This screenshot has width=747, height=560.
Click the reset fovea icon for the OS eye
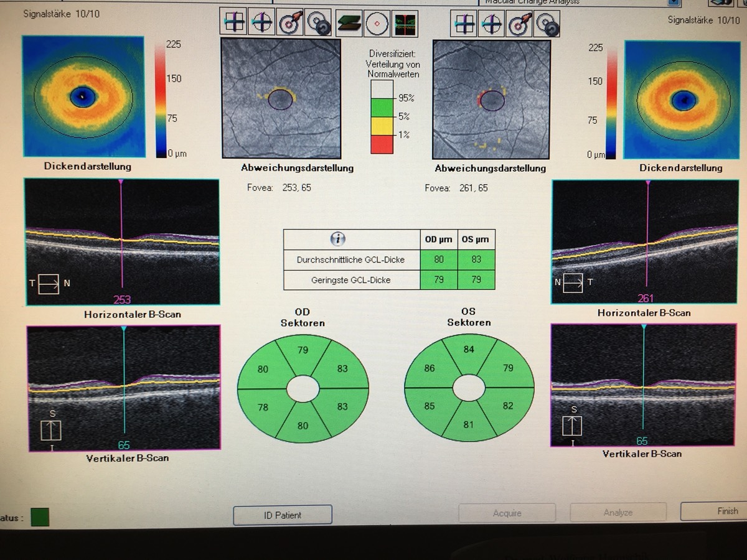(547, 24)
